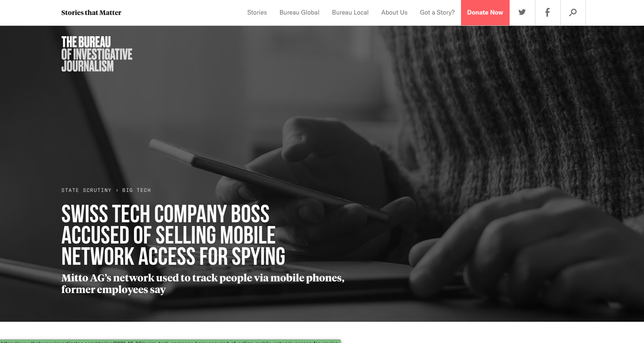Open the Bureau Global menu item
The height and width of the screenshot is (343, 644).
(300, 12)
